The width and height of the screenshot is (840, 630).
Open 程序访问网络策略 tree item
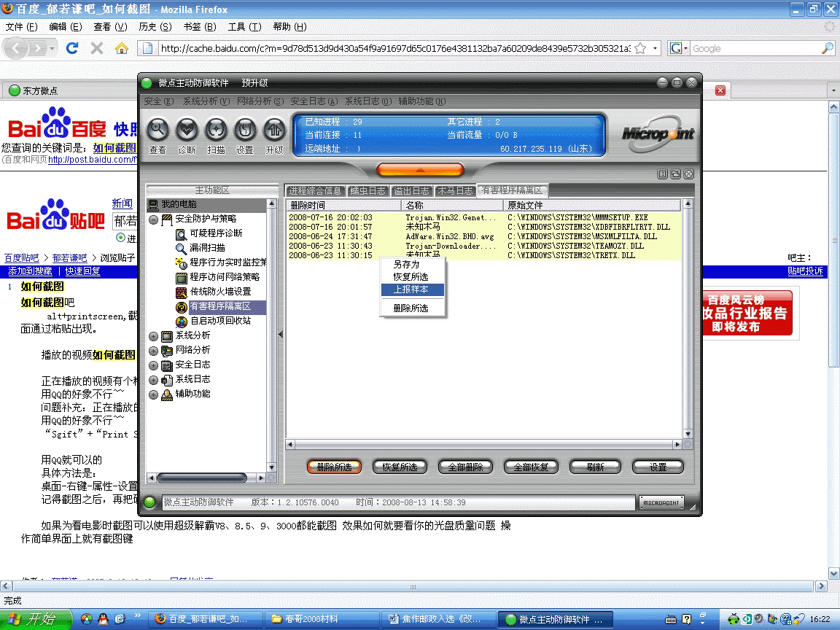click(x=218, y=277)
